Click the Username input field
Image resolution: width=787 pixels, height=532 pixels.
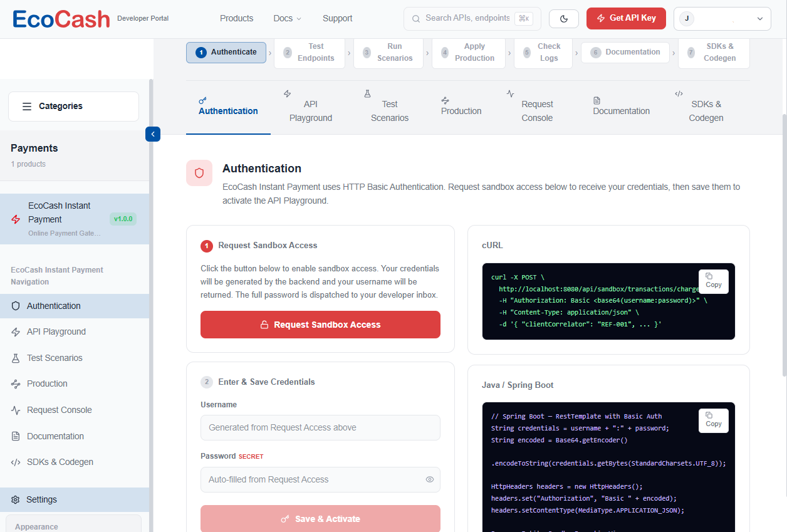(320, 427)
